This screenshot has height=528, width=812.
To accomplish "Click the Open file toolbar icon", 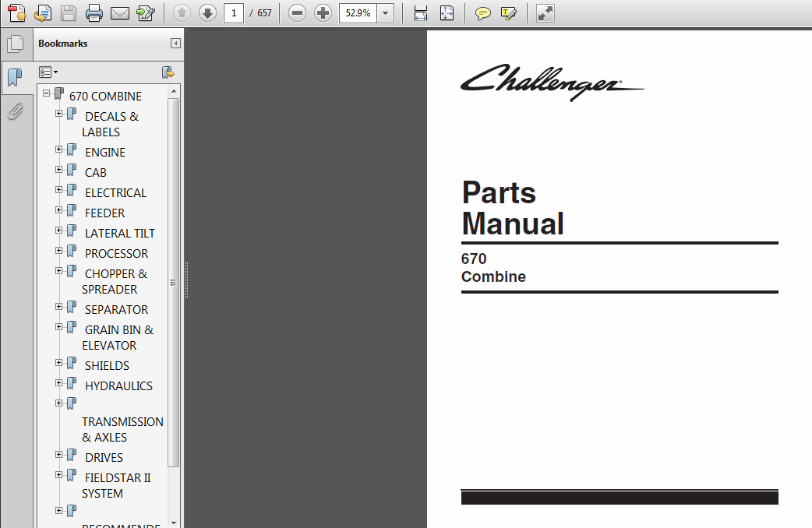I will click(42, 13).
